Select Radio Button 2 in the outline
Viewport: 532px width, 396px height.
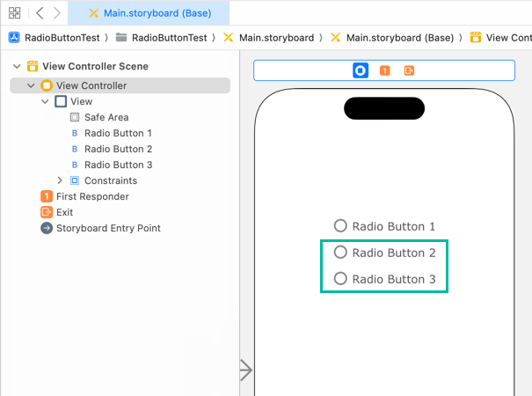pos(118,149)
